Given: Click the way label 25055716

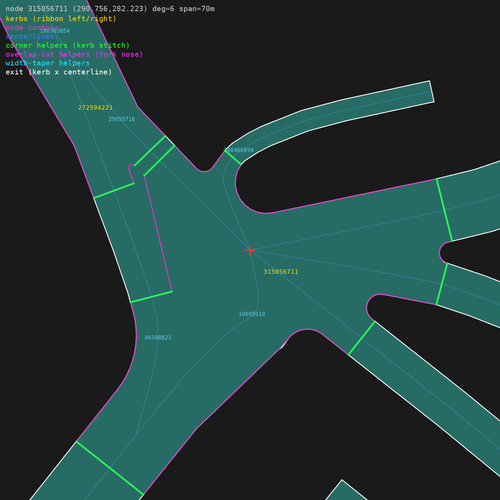Looking at the screenshot, I should pyautogui.click(x=122, y=119).
